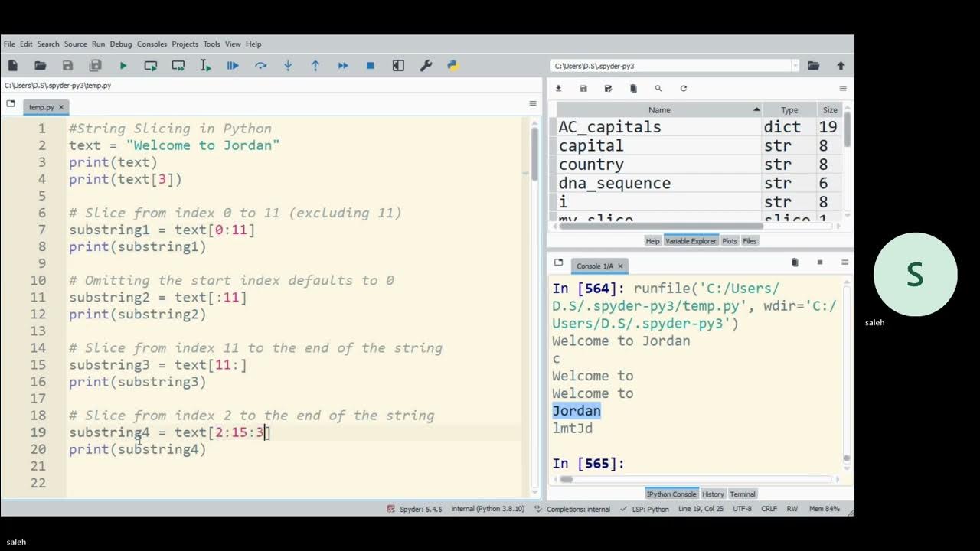980x551 pixels.
Task: Run current cell and advance to next
Action: 178,66
